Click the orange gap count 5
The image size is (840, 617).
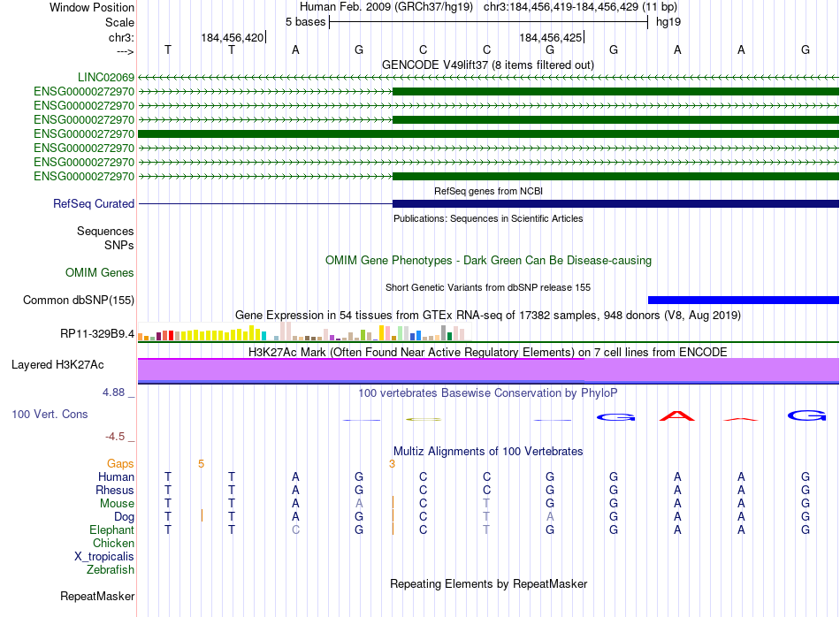(x=201, y=464)
